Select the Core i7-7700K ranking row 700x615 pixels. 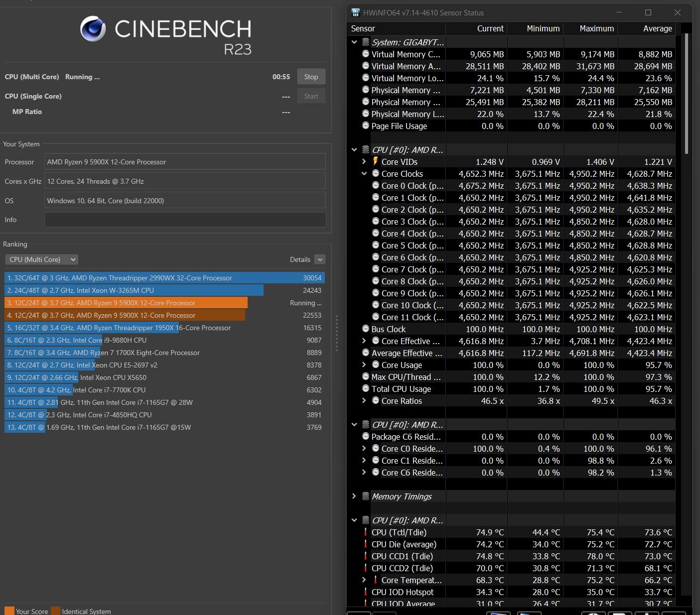point(164,390)
